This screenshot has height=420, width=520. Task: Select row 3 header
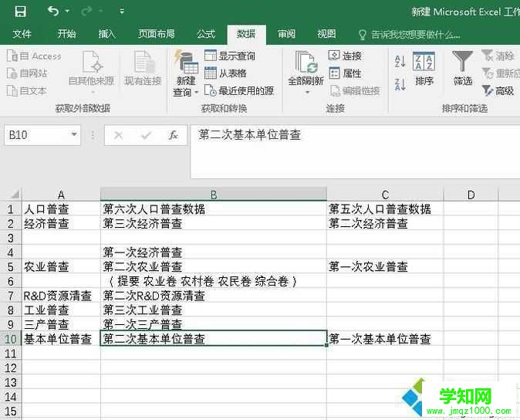pyautogui.click(x=11, y=238)
